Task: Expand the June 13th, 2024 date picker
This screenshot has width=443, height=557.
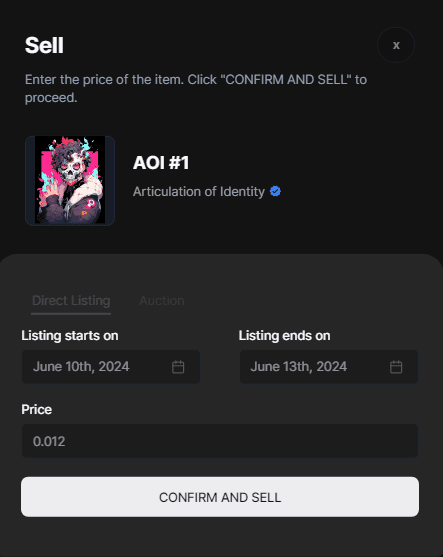Action: (329, 367)
